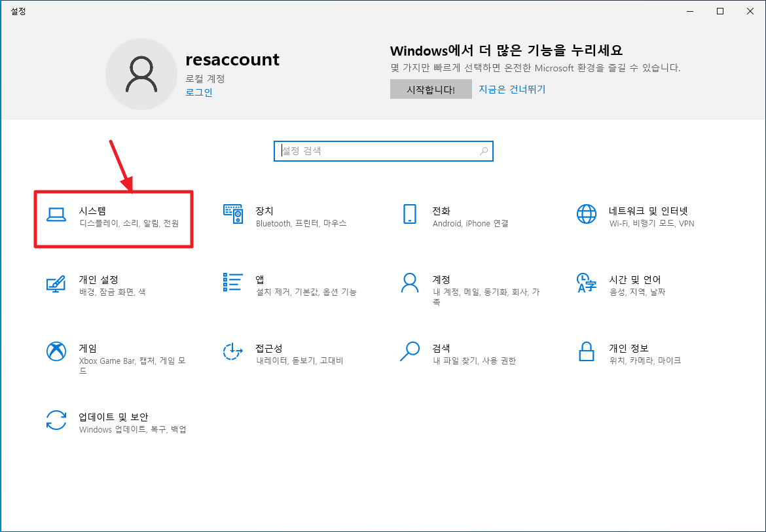
Task: Select the 게임 category title
Action: [88, 349]
